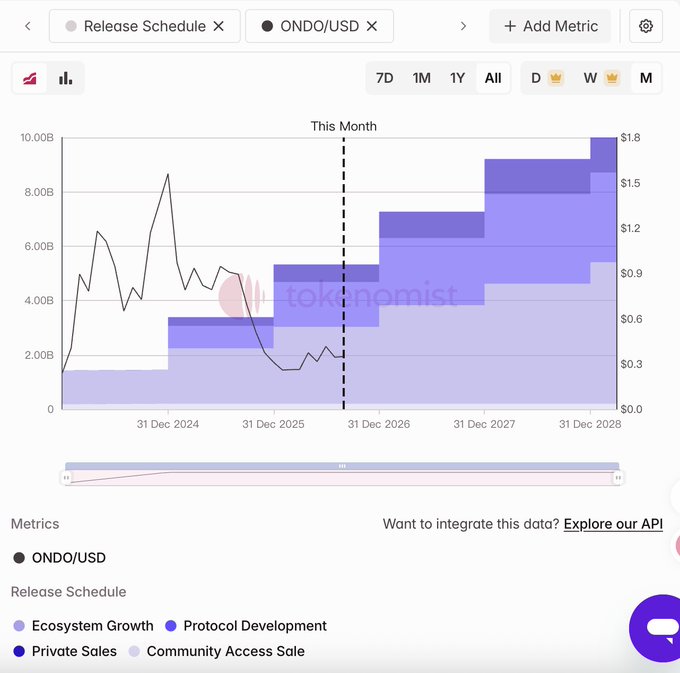Toggle the ONDO/USD legend entry
Screen dimensions: 680x673
59,558
